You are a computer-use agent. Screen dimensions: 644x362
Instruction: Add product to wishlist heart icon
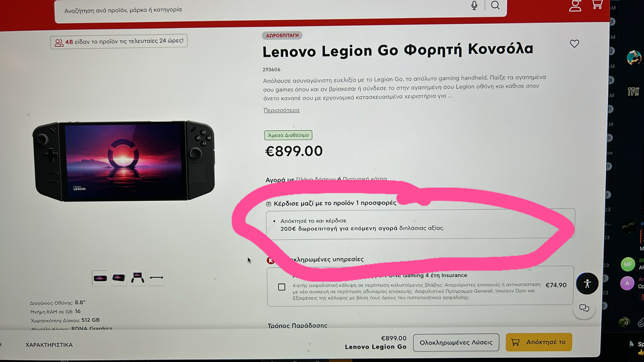(x=574, y=43)
